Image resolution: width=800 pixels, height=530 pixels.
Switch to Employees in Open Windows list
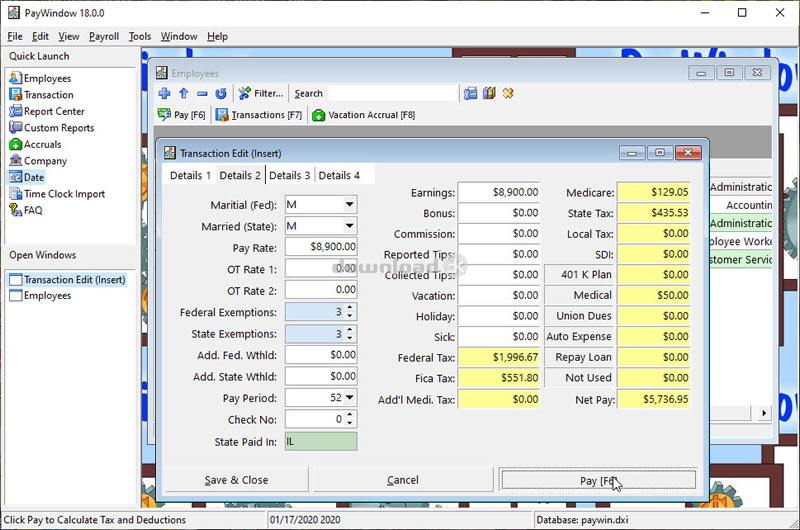click(40, 295)
